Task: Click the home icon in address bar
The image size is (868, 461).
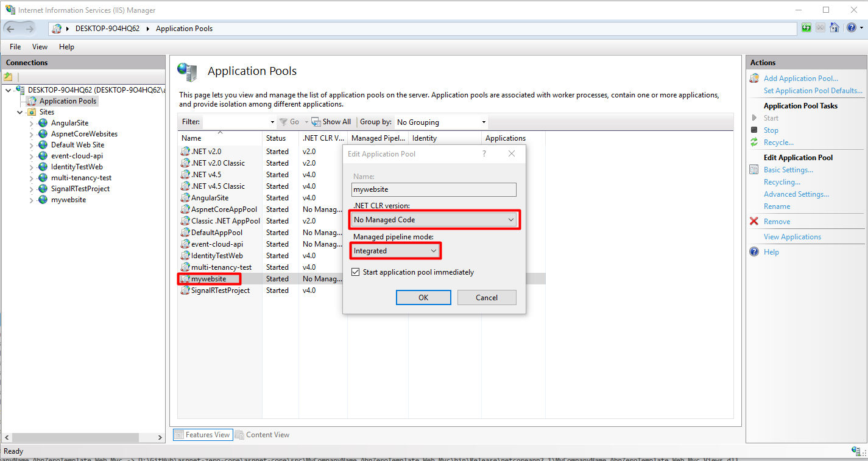Action: click(834, 28)
